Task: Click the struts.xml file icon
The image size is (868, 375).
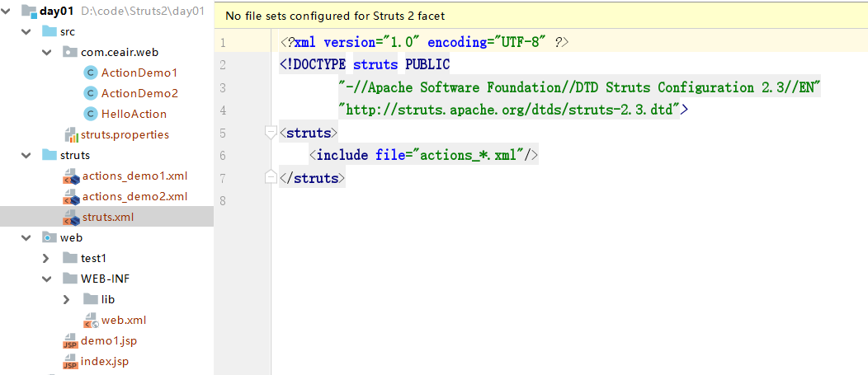Action: pyautogui.click(x=71, y=218)
